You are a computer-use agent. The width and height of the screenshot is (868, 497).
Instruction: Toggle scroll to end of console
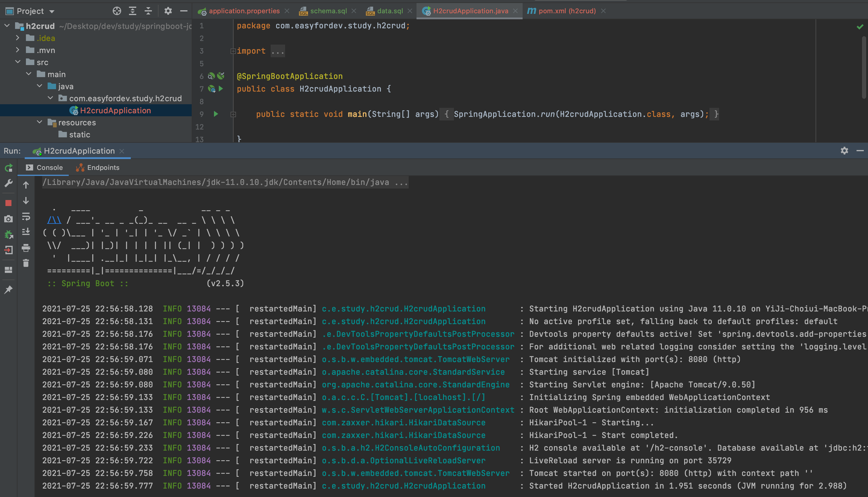(26, 232)
